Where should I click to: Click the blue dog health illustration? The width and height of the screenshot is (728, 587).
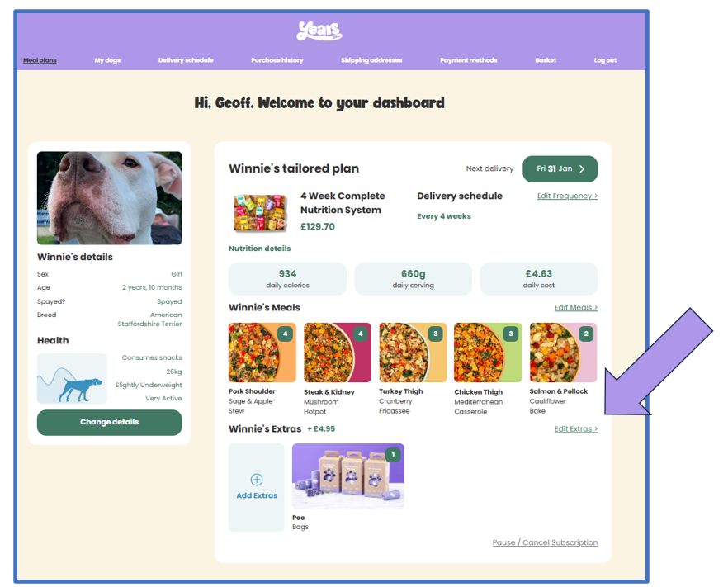click(x=72, y=378)
